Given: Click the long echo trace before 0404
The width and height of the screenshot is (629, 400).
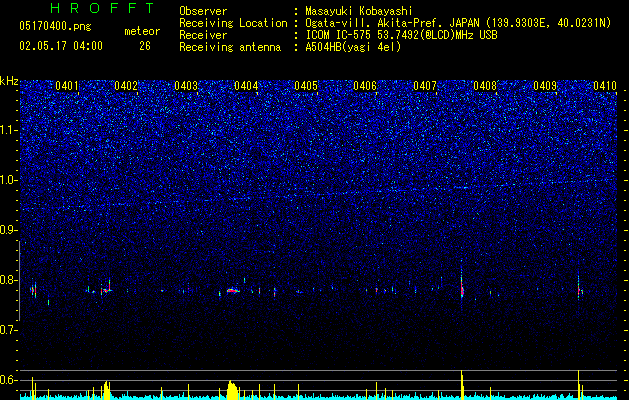Looking at the screenshot, I should 233,290.
